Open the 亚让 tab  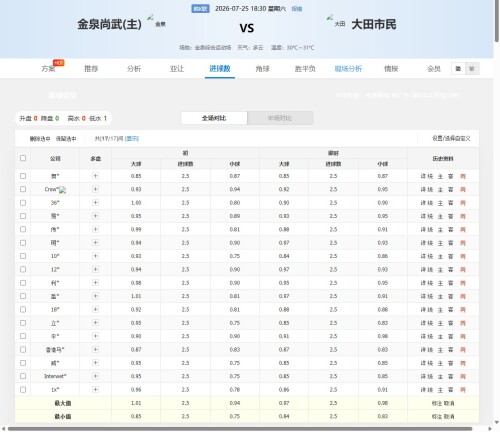[x=177, y=69]
